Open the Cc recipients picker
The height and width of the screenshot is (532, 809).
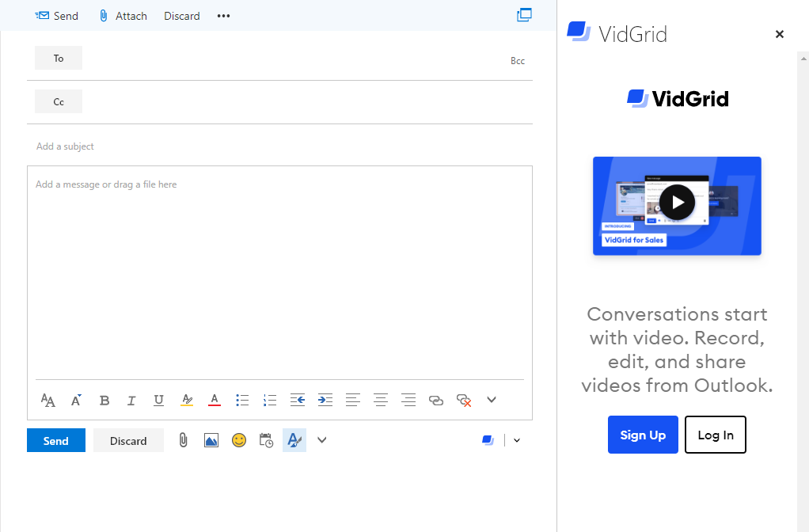pos(59,101)
